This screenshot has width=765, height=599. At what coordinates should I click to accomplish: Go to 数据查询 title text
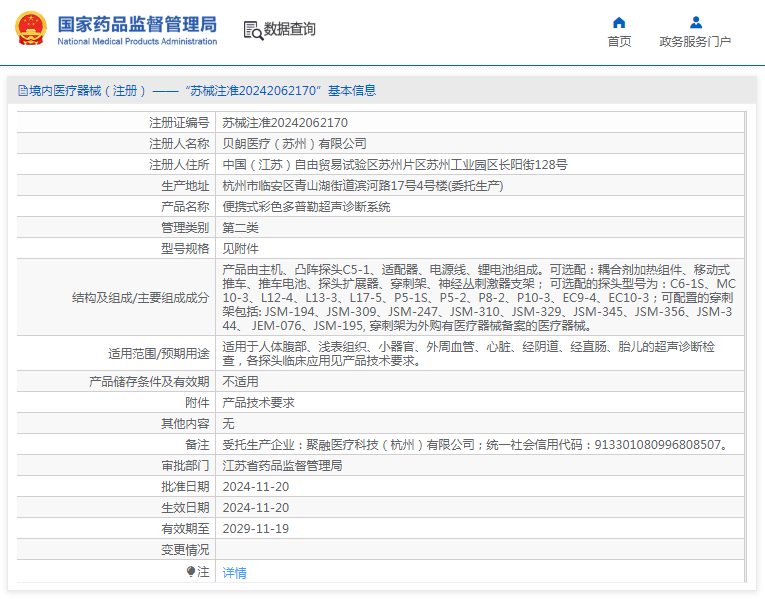pos(290,29)
